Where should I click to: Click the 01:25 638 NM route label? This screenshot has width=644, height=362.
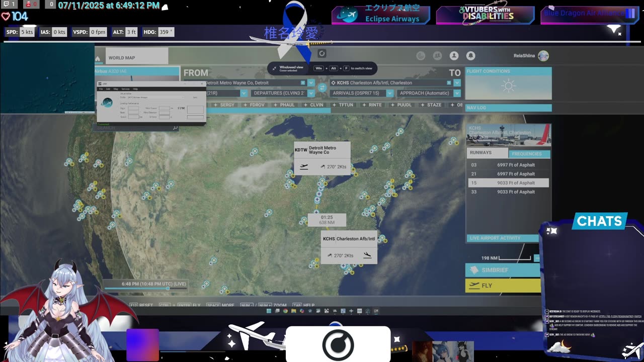point(327,220)
